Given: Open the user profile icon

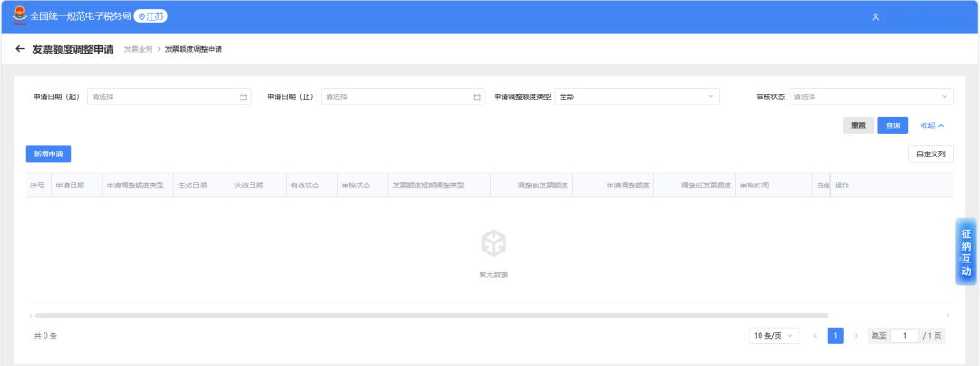Looking at the screenshot, I should pos(876,17).
